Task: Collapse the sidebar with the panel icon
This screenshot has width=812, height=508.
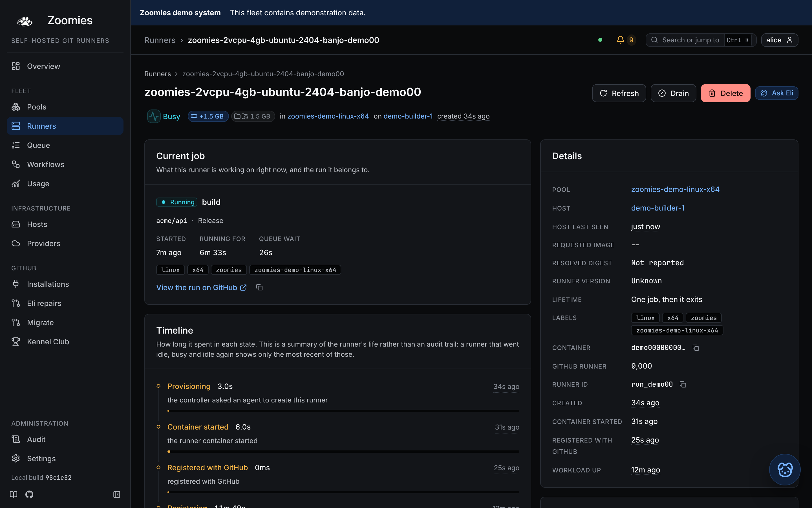Action: (x=116, y=494)
